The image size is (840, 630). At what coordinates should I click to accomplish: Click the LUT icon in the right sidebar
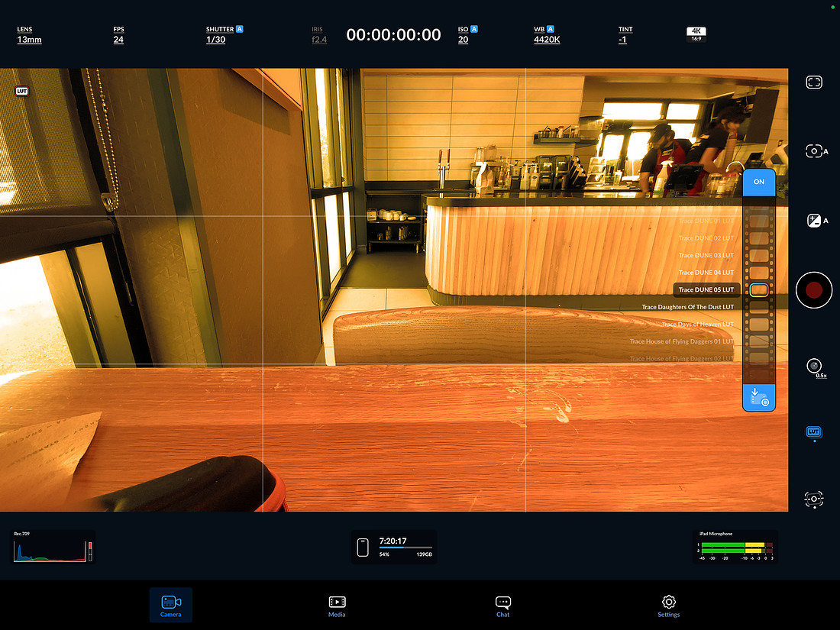(814, 431)
